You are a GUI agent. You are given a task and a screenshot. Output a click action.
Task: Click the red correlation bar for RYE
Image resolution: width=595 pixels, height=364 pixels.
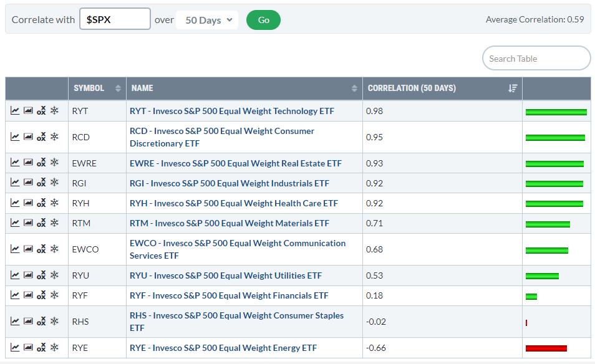click(546, 348)
